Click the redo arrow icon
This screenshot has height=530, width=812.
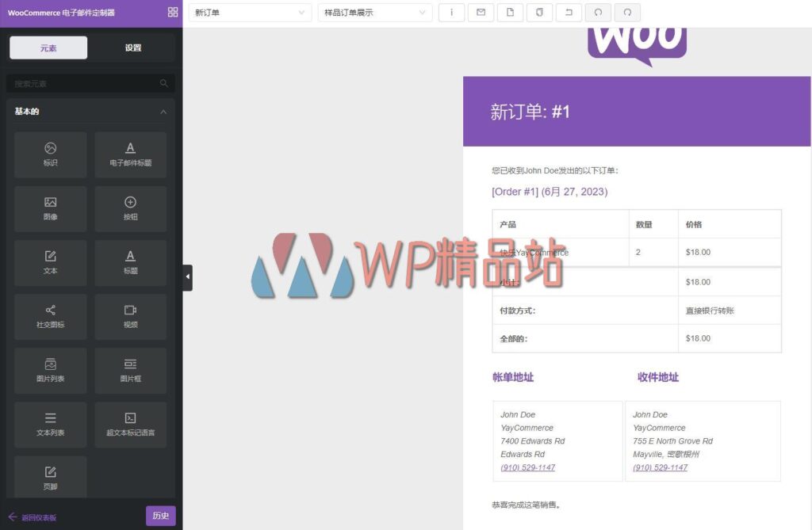(627, 13)
